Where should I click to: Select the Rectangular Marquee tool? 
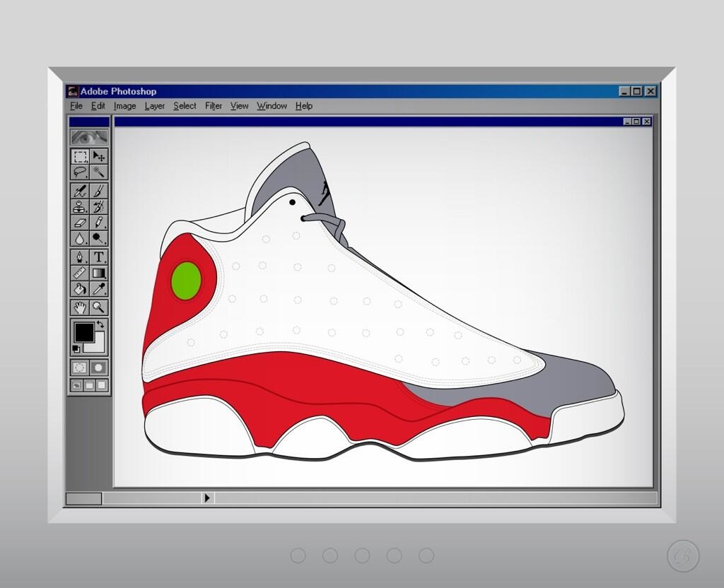pos(81,157)
